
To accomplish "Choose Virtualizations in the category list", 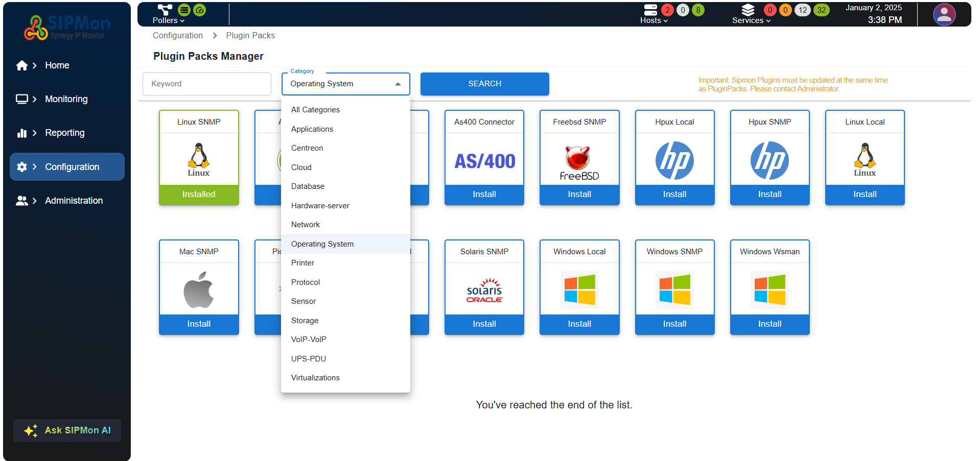I will tap(315, 378).
